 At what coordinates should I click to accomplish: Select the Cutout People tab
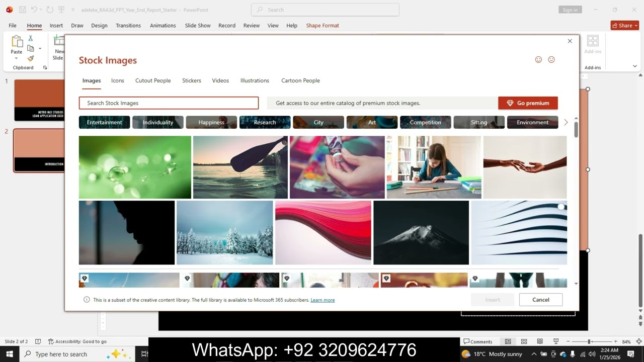click(x=153, y=80)
